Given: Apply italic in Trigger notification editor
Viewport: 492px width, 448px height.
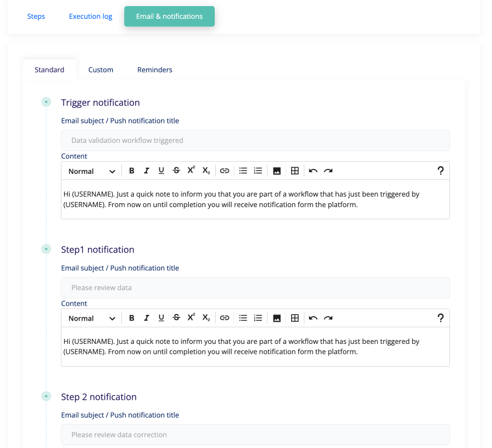Looking at the screenshot, I should point(147,171).
